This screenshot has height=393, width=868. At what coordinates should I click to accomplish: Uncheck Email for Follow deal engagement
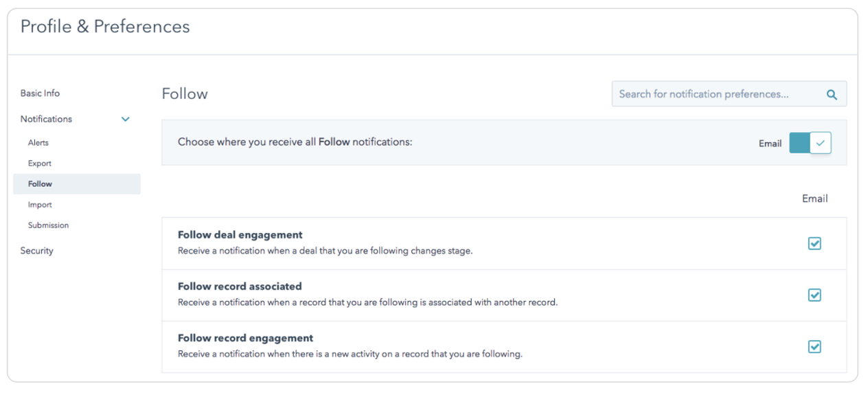click(814, 243)
